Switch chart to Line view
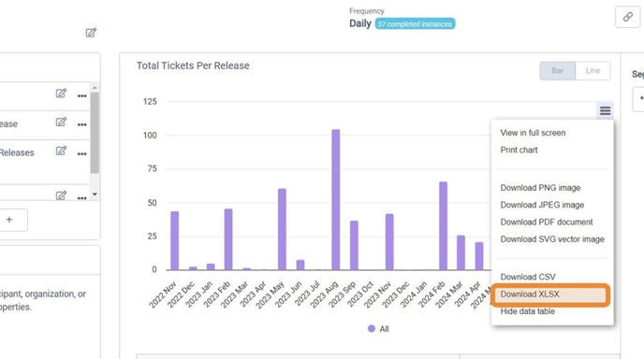644x359 pixels. tap(593, 70)
